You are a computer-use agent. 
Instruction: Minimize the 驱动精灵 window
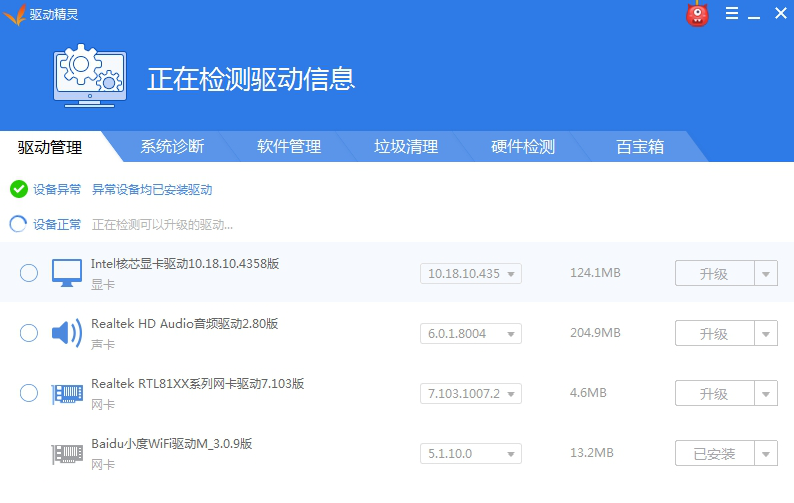[x=754, y=16]
